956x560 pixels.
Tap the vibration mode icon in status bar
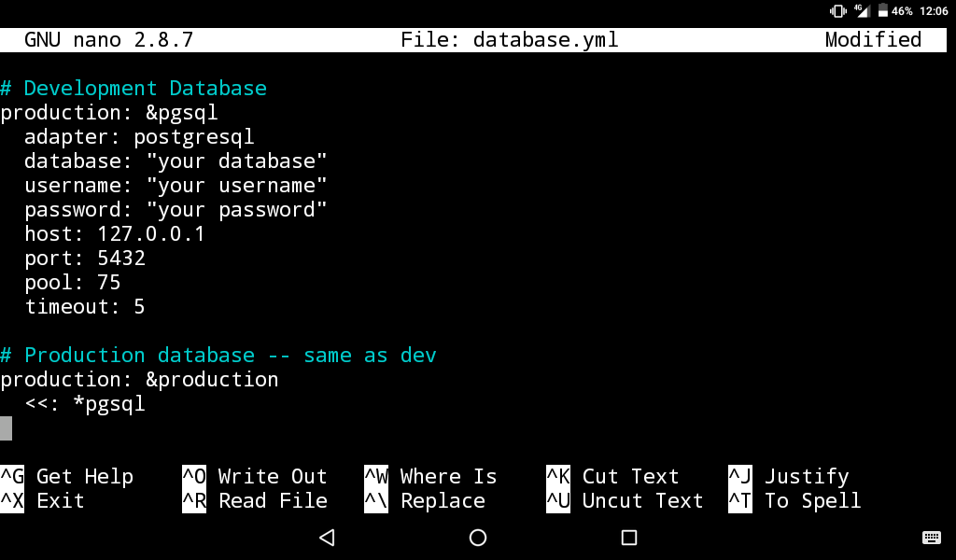point(838,10)
